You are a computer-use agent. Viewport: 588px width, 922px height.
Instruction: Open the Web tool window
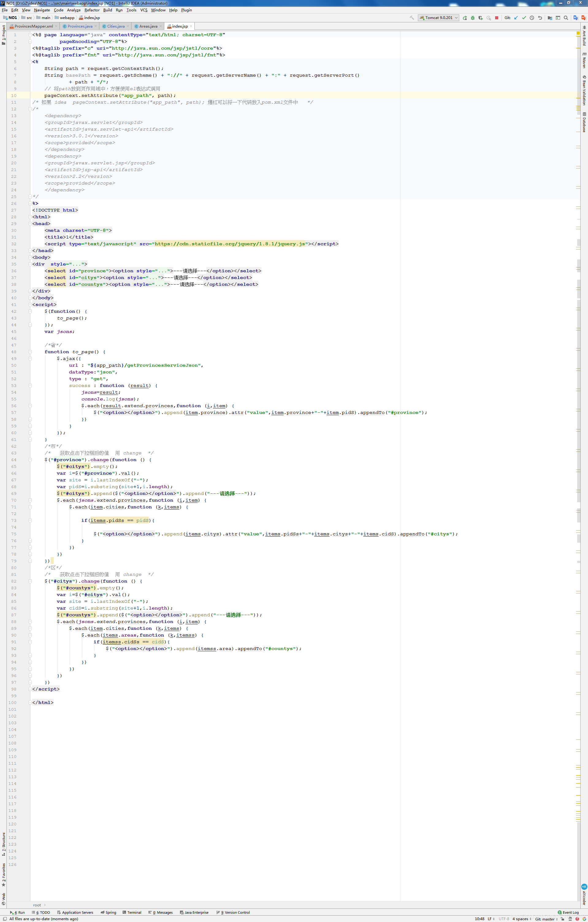pyautogui.click(x=3, y=899)
